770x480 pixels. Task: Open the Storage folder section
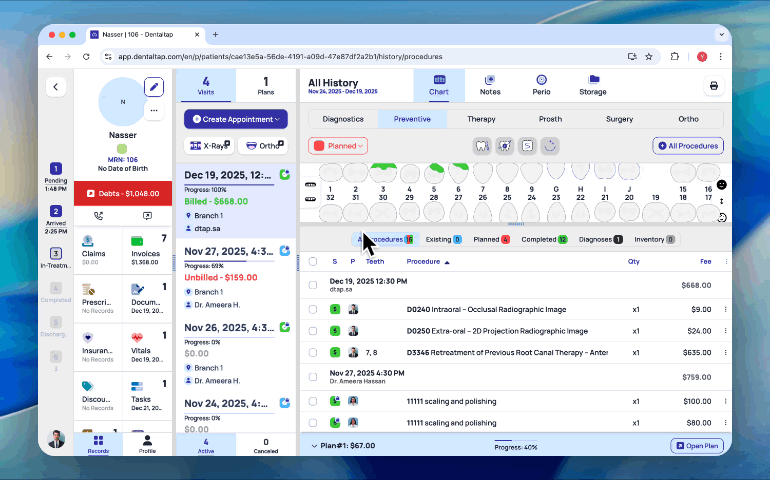[x=593, y=85]
